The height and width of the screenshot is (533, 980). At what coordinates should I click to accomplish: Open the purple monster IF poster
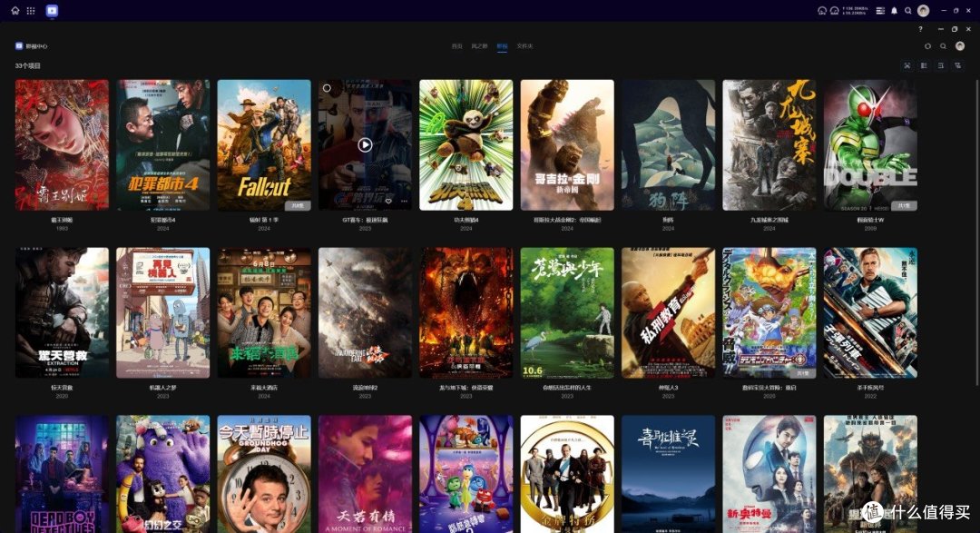pyautogui.click(x=163, y=474)
